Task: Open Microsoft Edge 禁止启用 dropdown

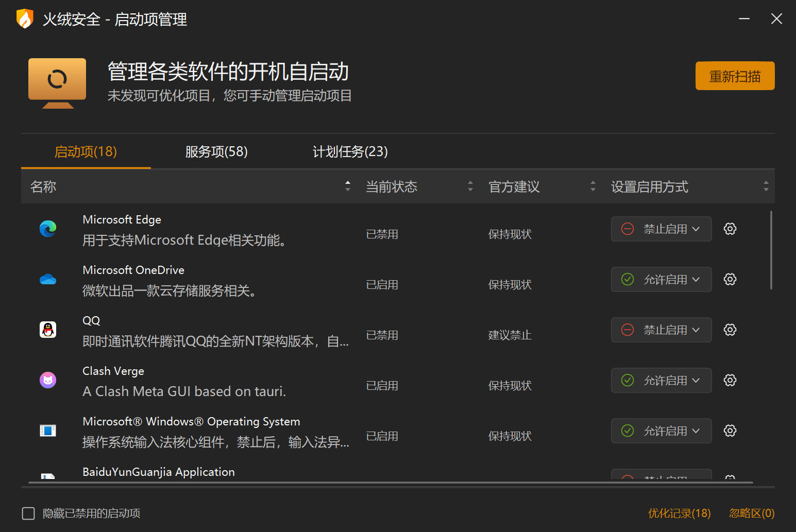Action: click(x=662, y=229)
